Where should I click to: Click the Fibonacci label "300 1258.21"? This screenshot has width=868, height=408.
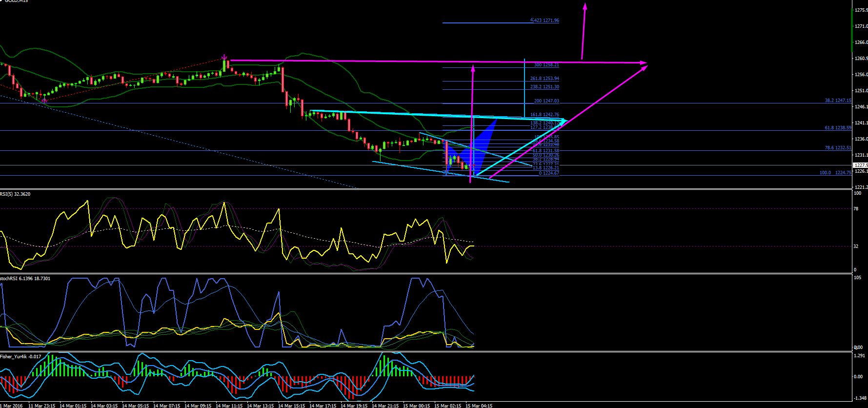tap(546, 65)
